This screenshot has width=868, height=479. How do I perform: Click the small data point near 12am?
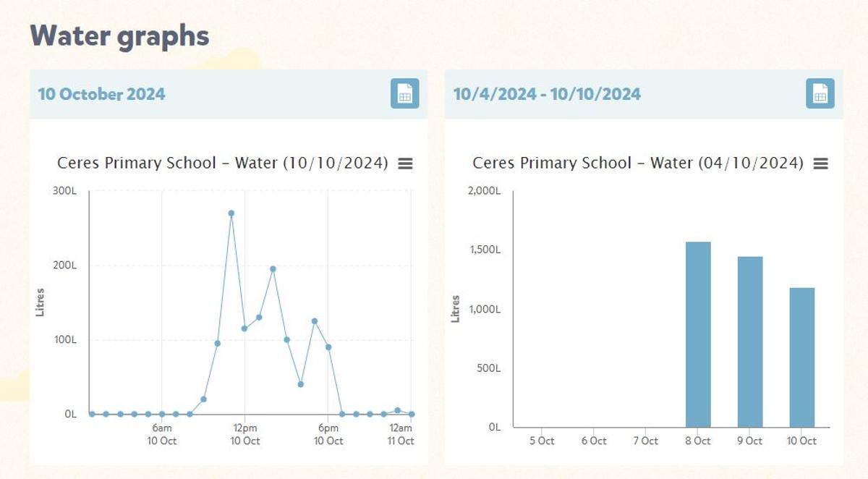point(397,410)
